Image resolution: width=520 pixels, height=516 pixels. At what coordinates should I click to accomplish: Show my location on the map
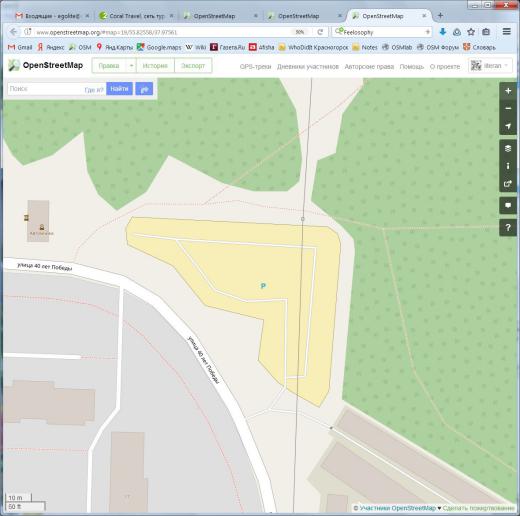click(508, 126)
